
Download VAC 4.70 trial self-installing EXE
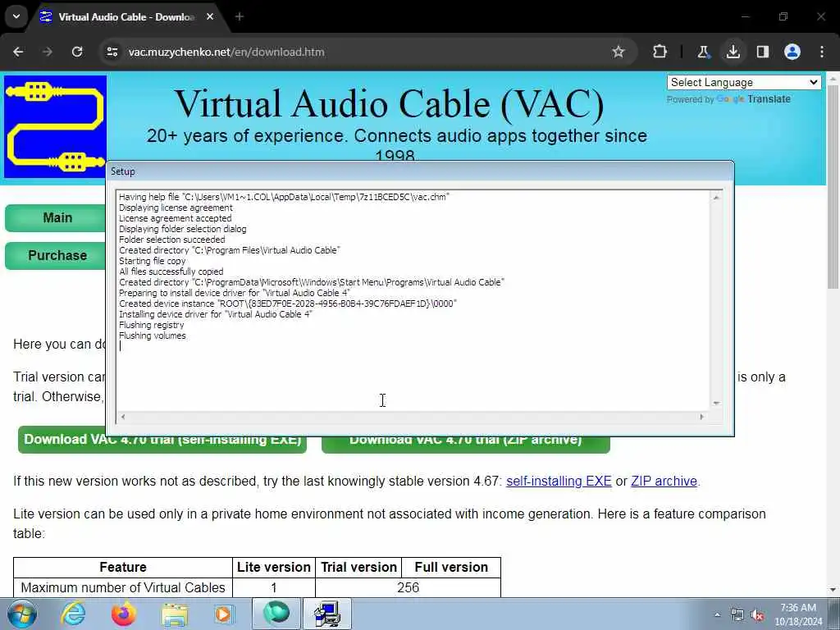tap(162, 440)
